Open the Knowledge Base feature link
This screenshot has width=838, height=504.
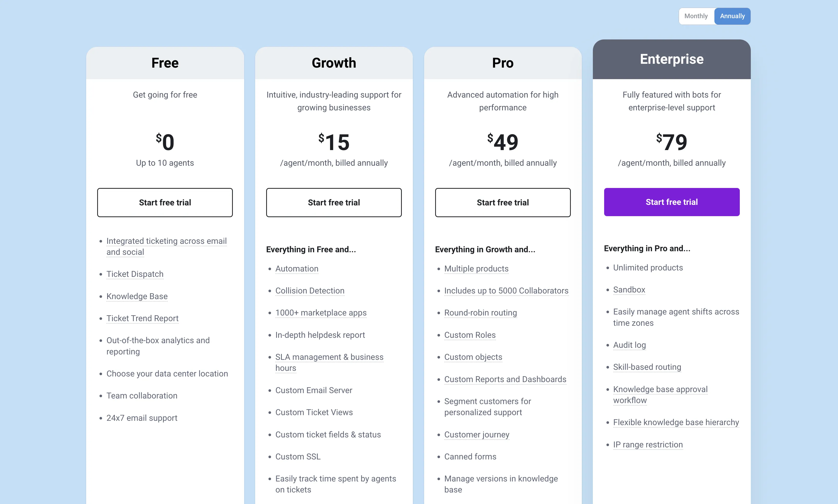tap(137, 296)
